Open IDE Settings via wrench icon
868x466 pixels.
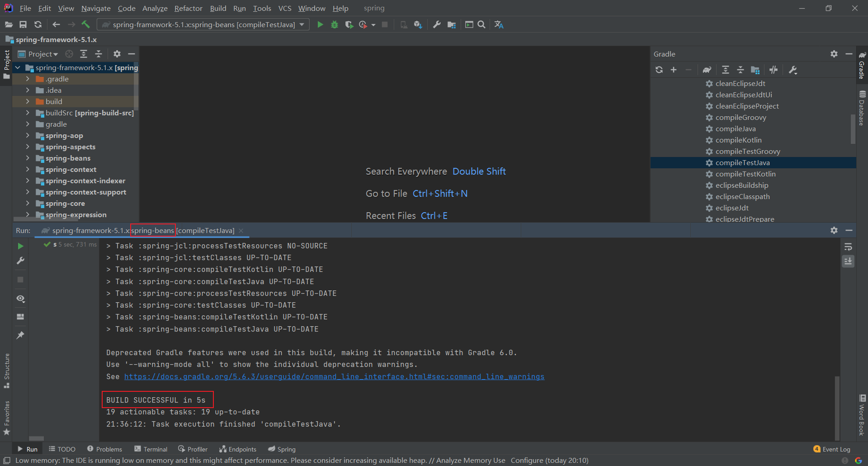(436, 24)
